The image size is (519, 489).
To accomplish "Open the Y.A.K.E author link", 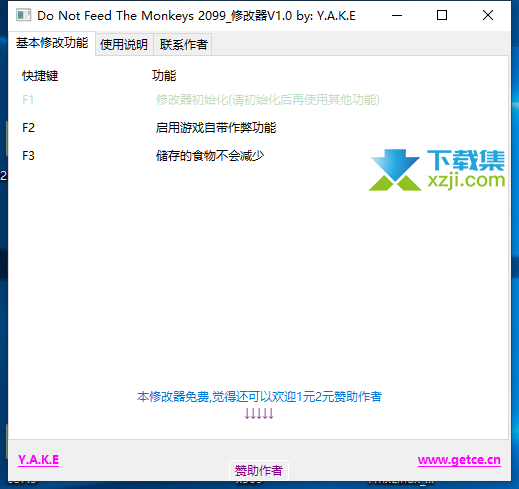I will (x=38, y=460).
